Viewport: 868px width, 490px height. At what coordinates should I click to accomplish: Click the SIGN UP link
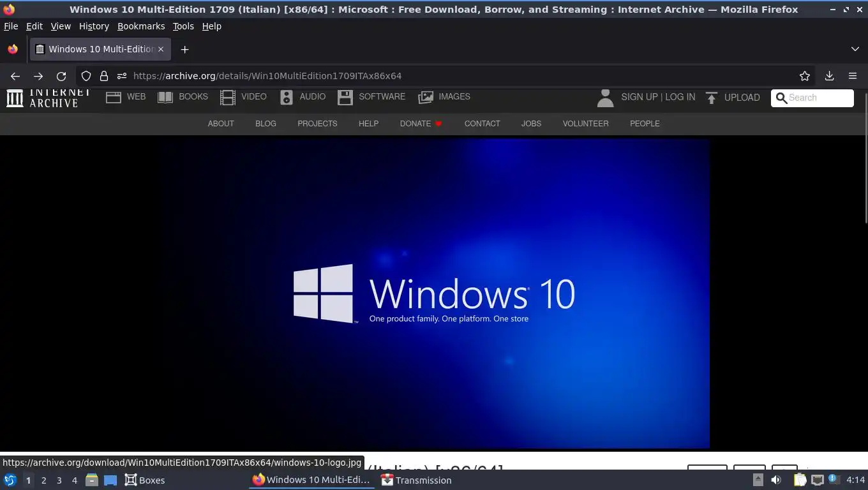tap(639, 97)
